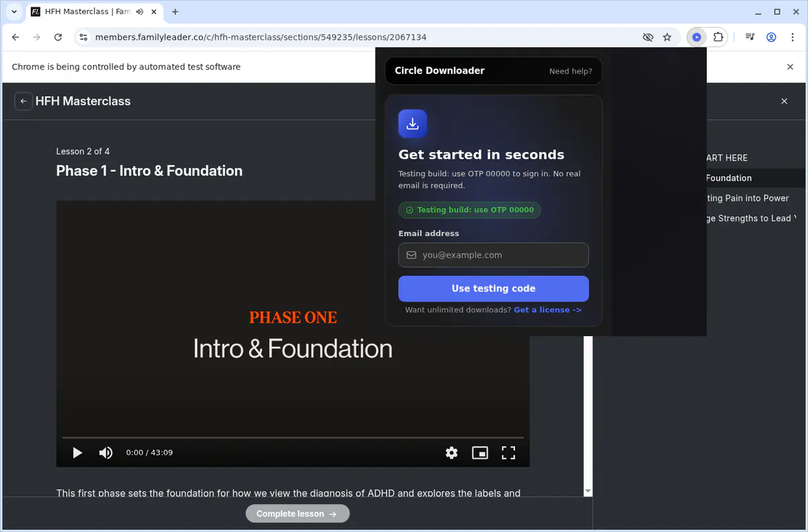The image size is (808, 532).
Task: View site information icon in address bar
Action: coord(83,38)
